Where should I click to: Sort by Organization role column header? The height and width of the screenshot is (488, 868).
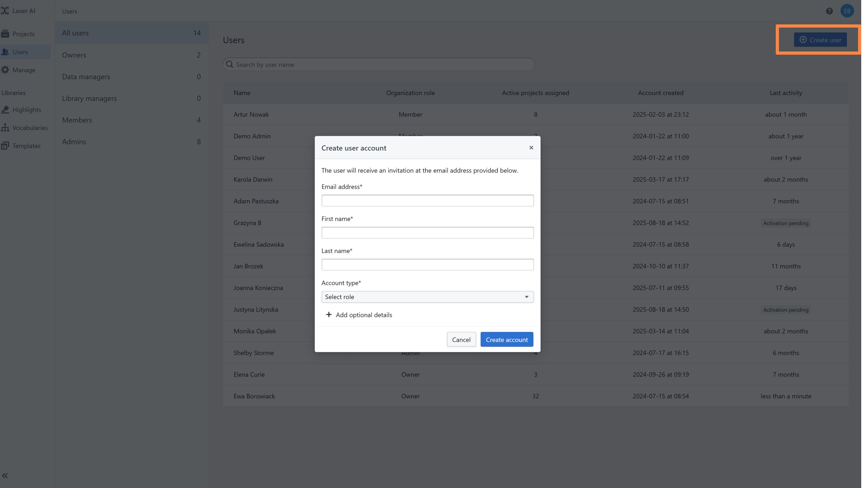[x=410, y=93]
